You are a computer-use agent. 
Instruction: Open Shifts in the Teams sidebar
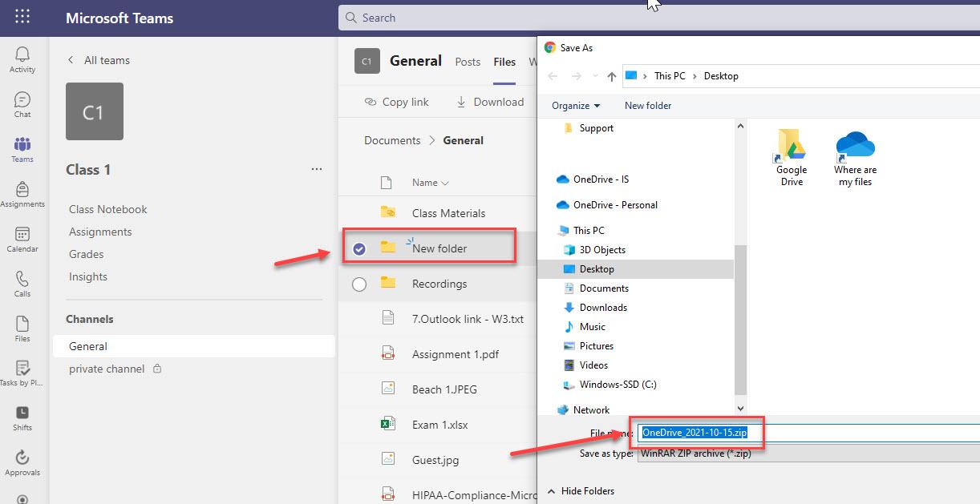click(22, 418)
